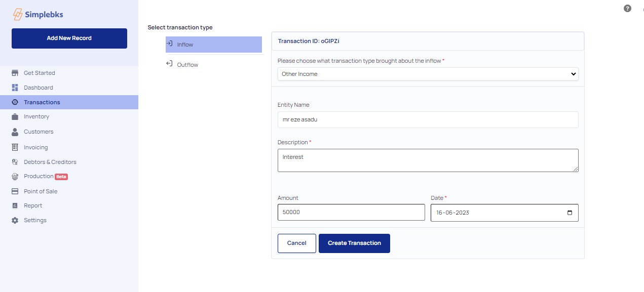Open the calendar picker icon in Date

point(570,213)
